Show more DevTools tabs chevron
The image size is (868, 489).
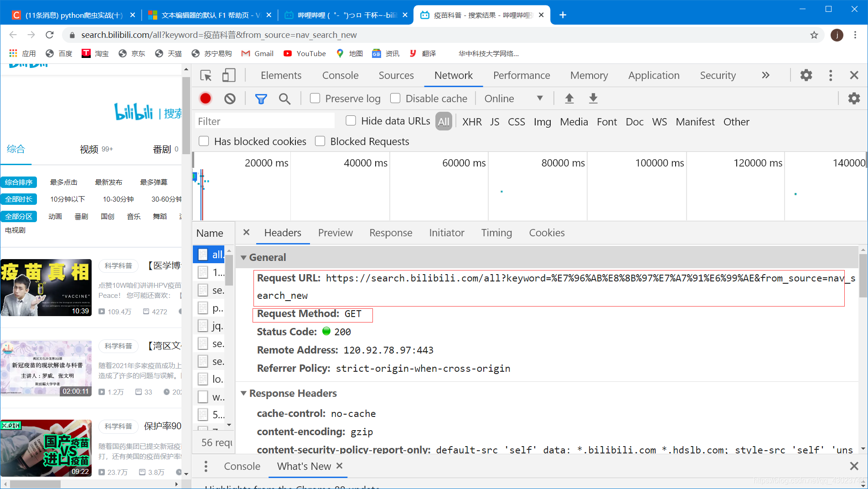coord(765,75)
